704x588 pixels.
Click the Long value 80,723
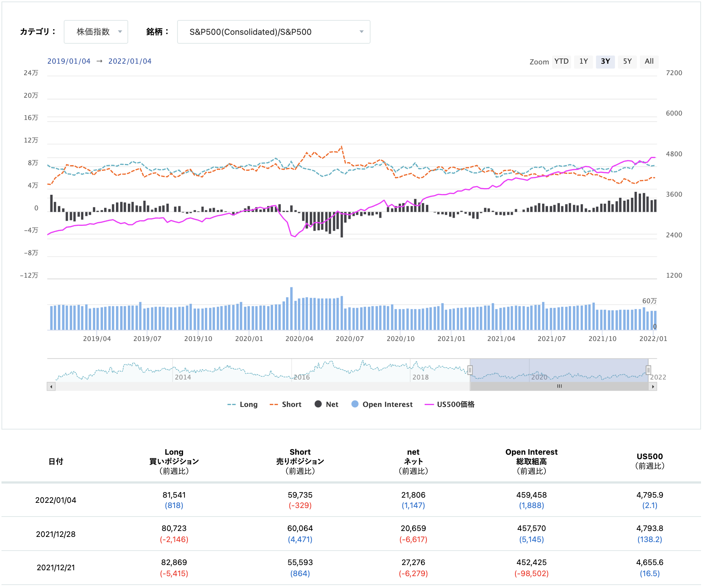174,528
